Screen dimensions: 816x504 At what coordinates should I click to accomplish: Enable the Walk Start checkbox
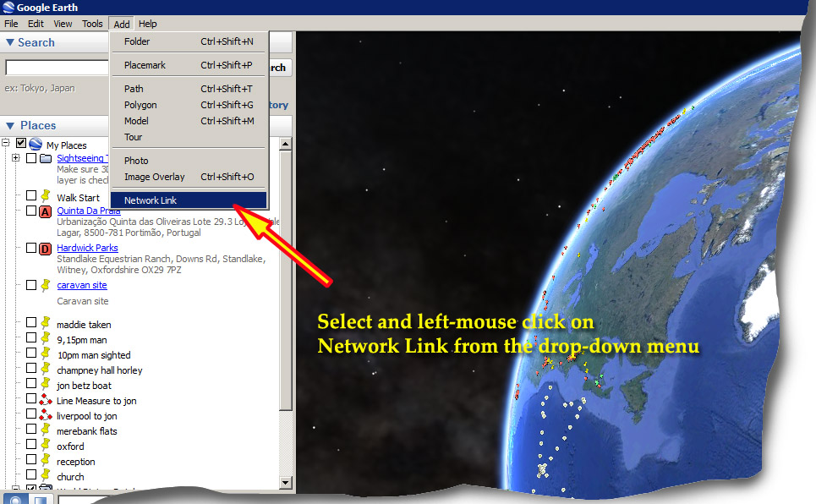tap(31, 195)
